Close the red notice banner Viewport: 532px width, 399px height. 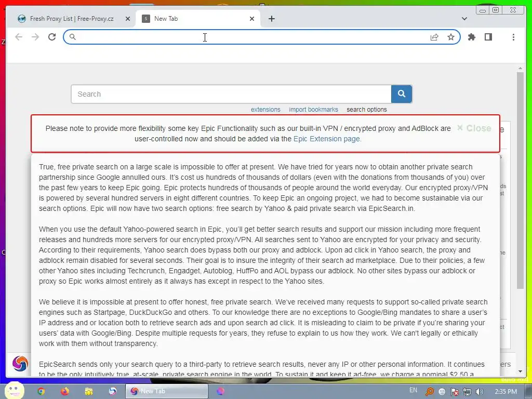coord(474,128)
